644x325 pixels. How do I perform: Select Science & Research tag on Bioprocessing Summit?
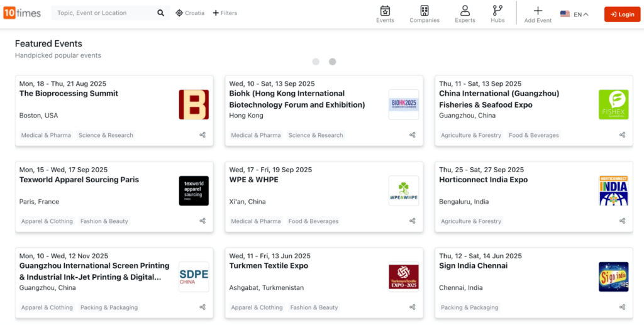[106, 135]
